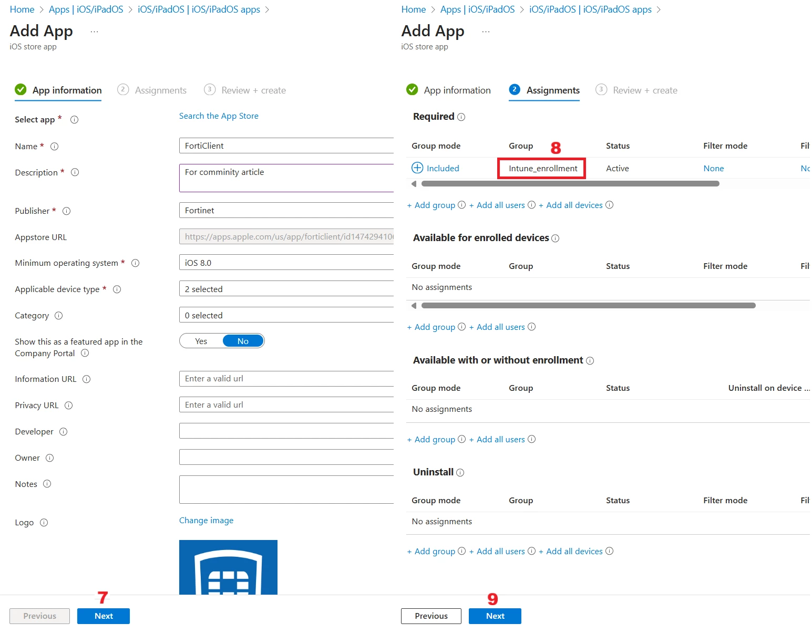812x644 pixels.
Task: Open right pane Add App ellipsis menu
Action: pyautogui.click(x=486, y=32)
